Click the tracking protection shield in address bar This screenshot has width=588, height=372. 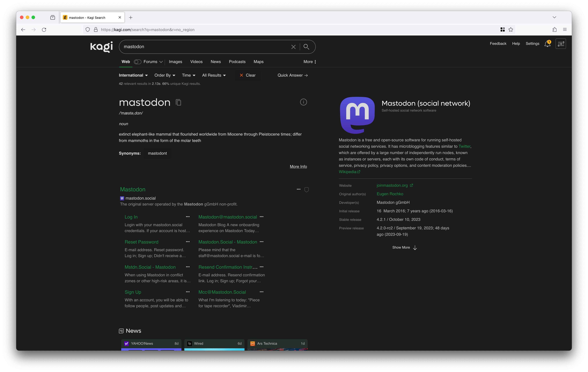pyautogui.click(x=88, y=29)
